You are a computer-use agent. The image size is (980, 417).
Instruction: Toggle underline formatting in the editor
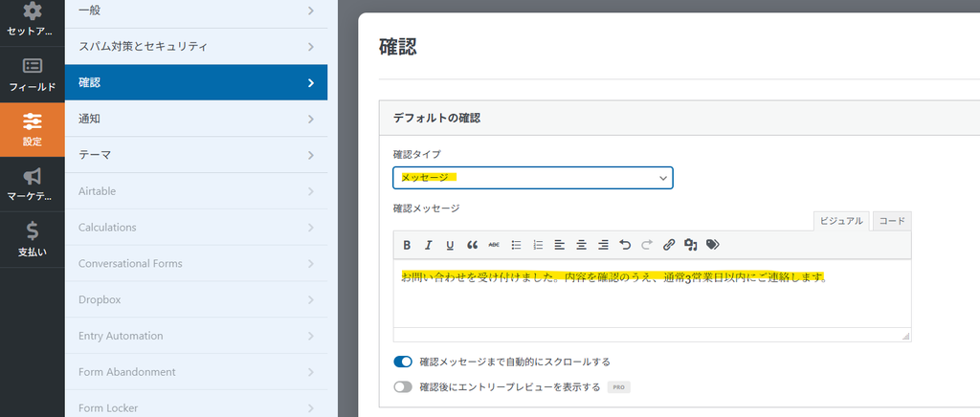pyautogui.click(x=450, y=246)
